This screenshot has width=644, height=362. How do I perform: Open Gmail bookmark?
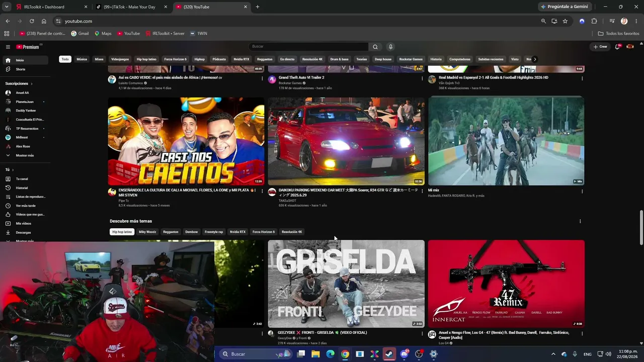(80, 34)
